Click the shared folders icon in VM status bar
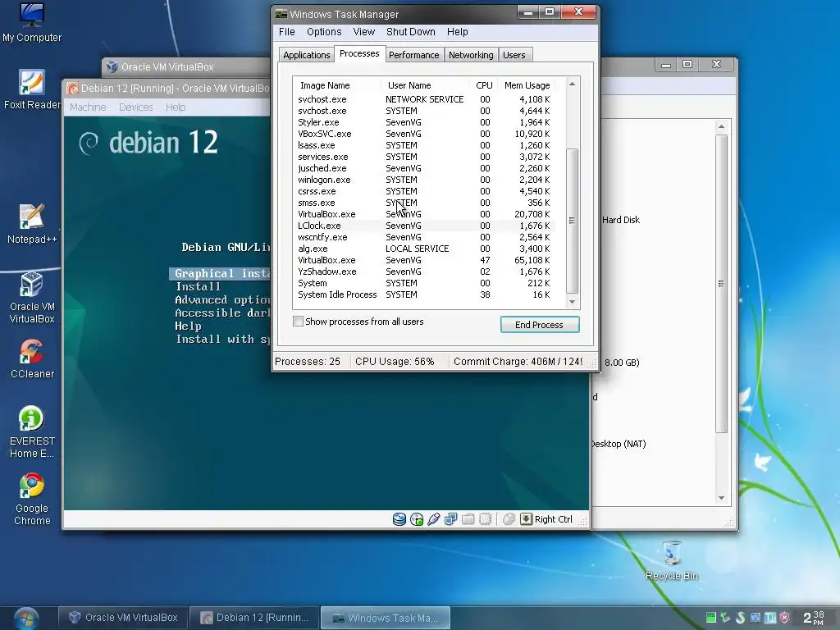Image resolution: width=840 pixels, height=630 pixels. click(x=468, y=519)
